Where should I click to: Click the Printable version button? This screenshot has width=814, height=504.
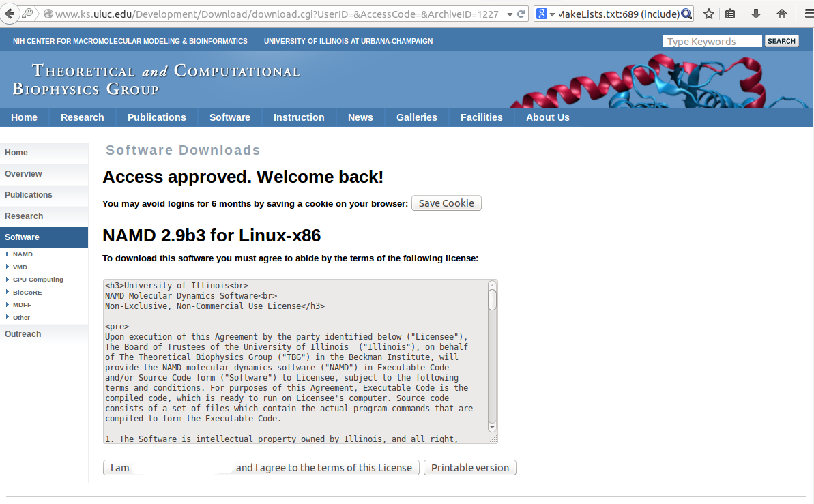pyautogui.click(x=469, y=468)
